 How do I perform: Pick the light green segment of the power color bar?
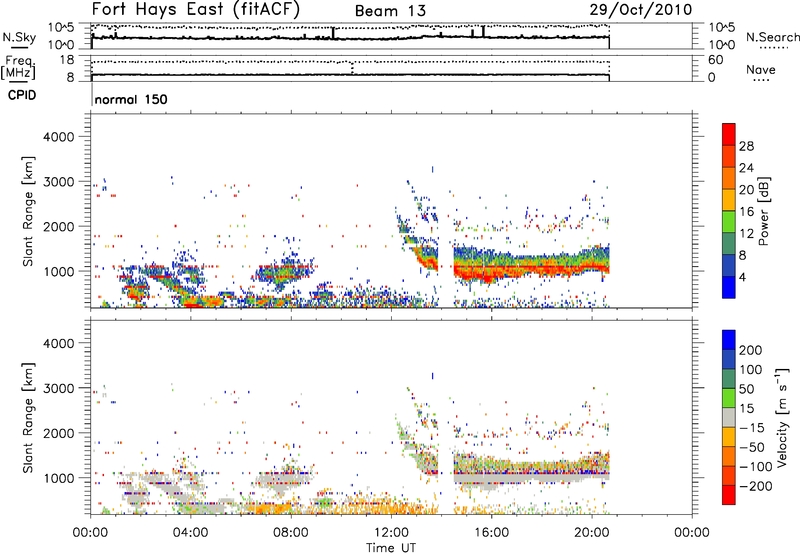(x=729, y=222)
